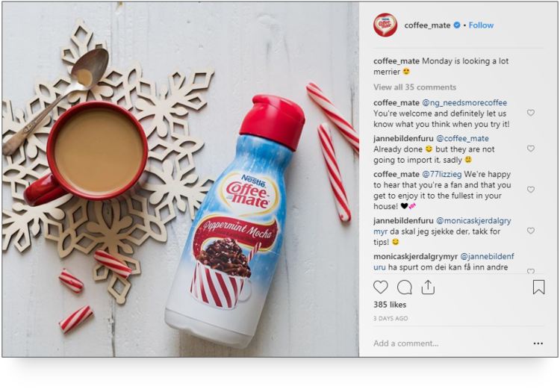Expand View all 35 comments
The width and height of the screenshot is (560, 392).
414,87
